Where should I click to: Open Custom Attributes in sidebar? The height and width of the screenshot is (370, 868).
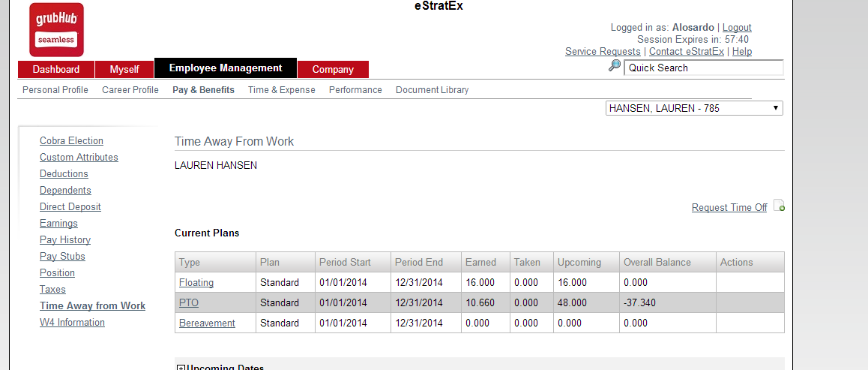[79, 158]
